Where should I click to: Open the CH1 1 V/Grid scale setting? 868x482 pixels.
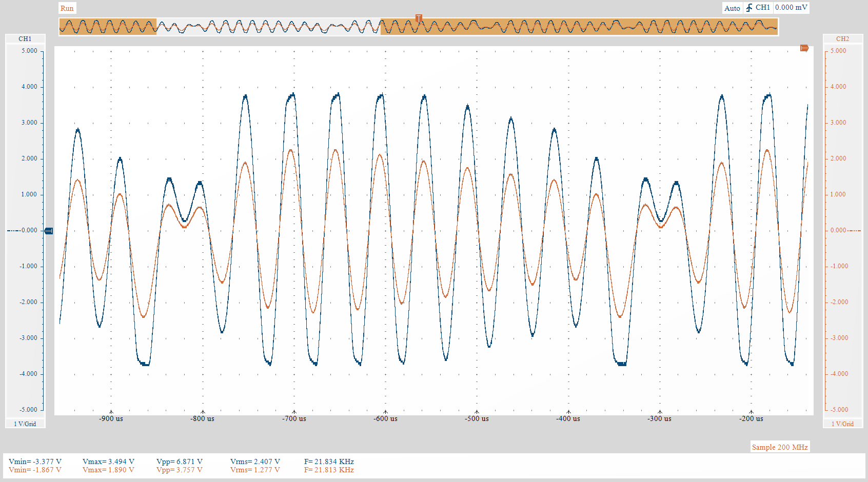click(25, 424)
